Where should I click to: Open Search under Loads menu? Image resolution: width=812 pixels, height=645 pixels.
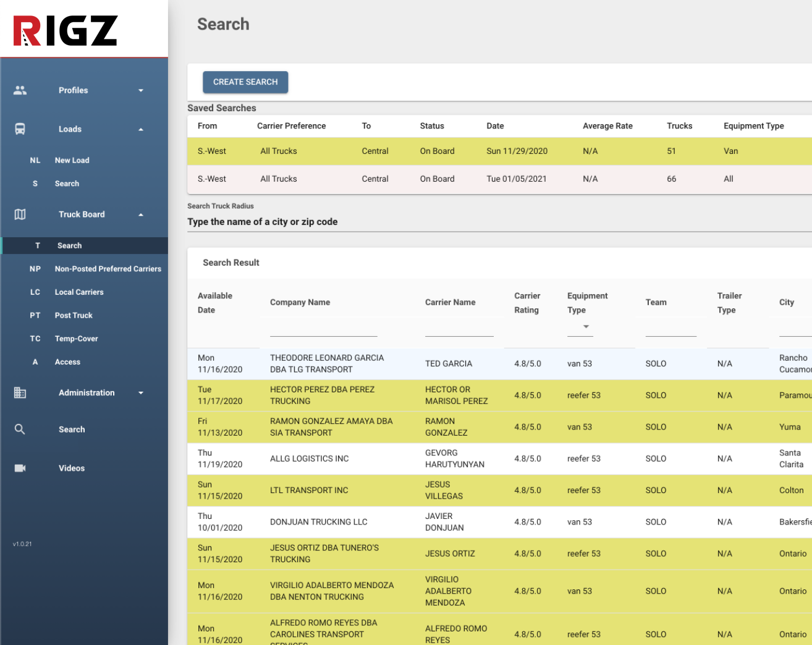(67, 183)
